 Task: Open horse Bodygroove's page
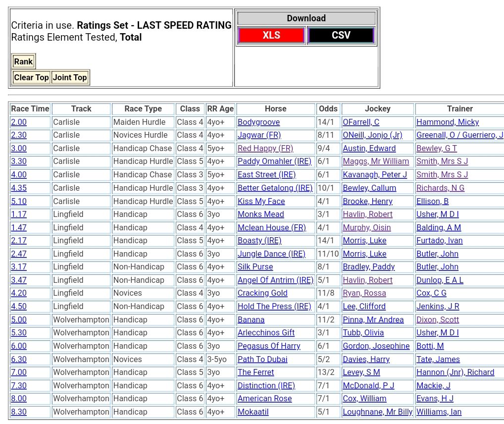coord(258,122)
